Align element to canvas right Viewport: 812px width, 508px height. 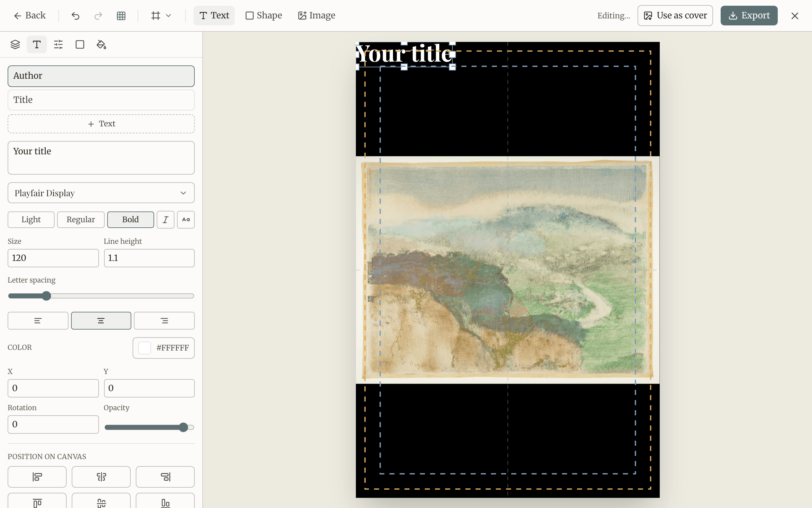[x=165, y=477]
